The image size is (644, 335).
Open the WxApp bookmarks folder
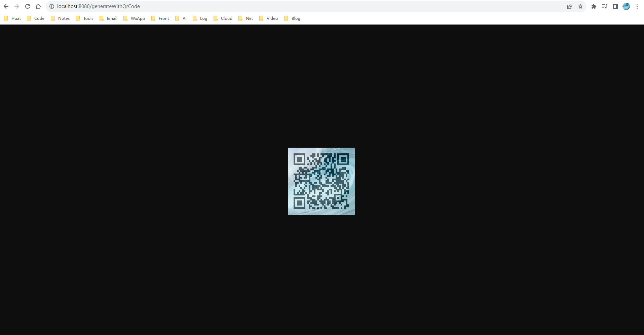pos(137,18)
